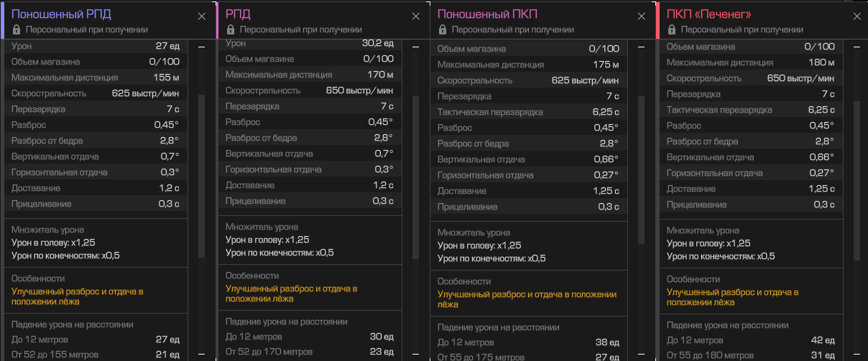Click the lock icon under Поношенный РПД title
The image size is (868, 361).
pyautogui.click(x=16, y=29)
